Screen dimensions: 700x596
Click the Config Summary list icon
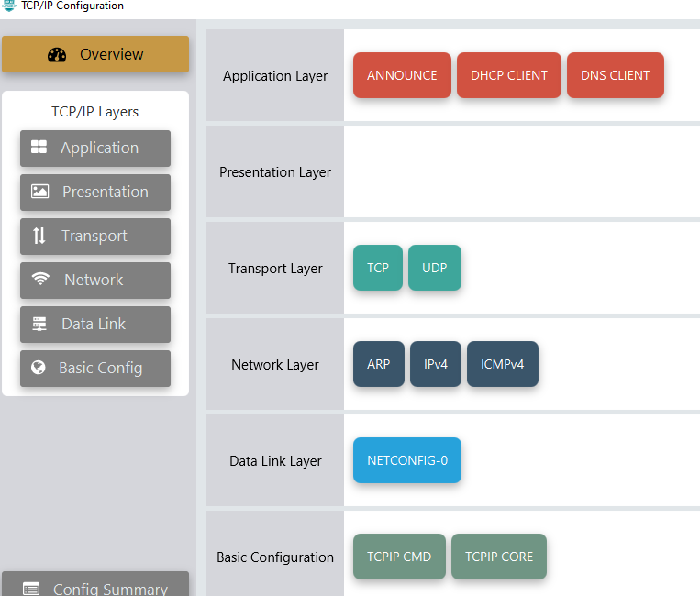pyautogui.click(x=31, y=589)
